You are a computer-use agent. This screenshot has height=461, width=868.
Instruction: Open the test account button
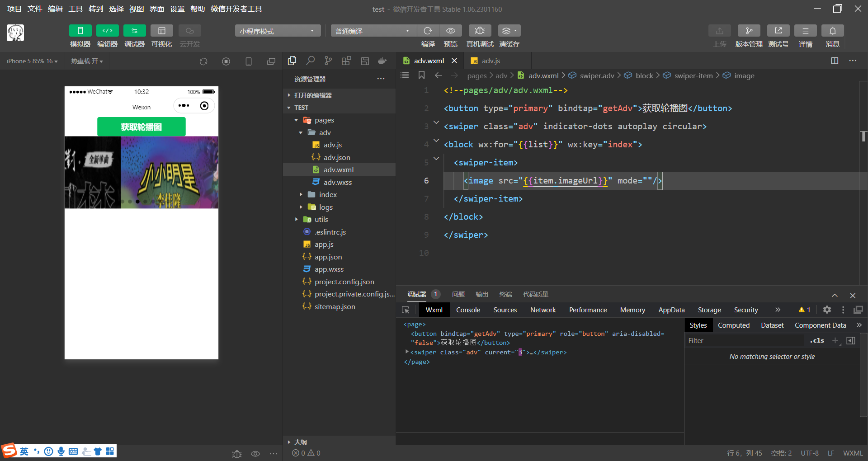778,31
